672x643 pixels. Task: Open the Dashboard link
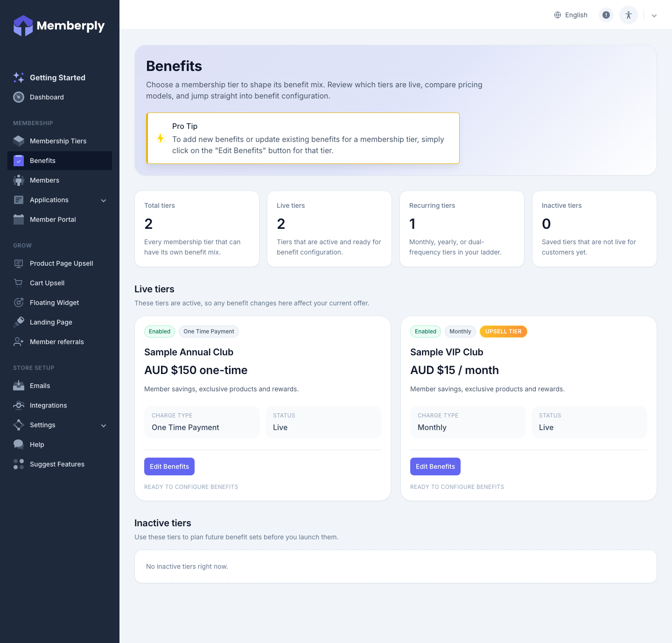pyautogui.click(x=60, y=97)
